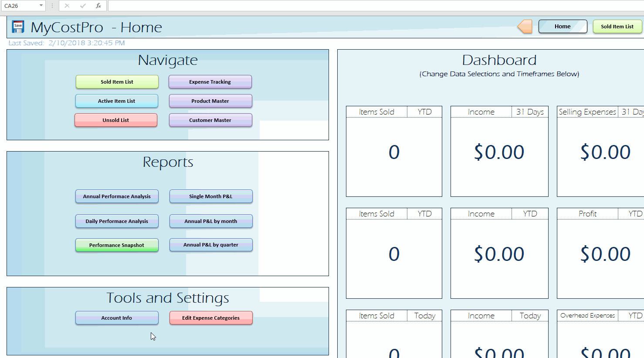
Task: Open Annual P&L by quarter report
Action: [x=211, y=245]
